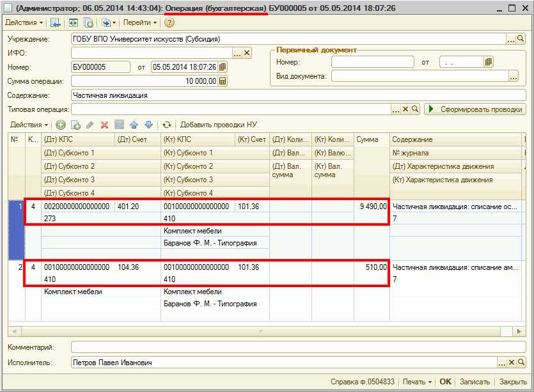This screenshot has width=534, height=392.
Task: Open the Печать dropdown
Action: pos(417,382)
